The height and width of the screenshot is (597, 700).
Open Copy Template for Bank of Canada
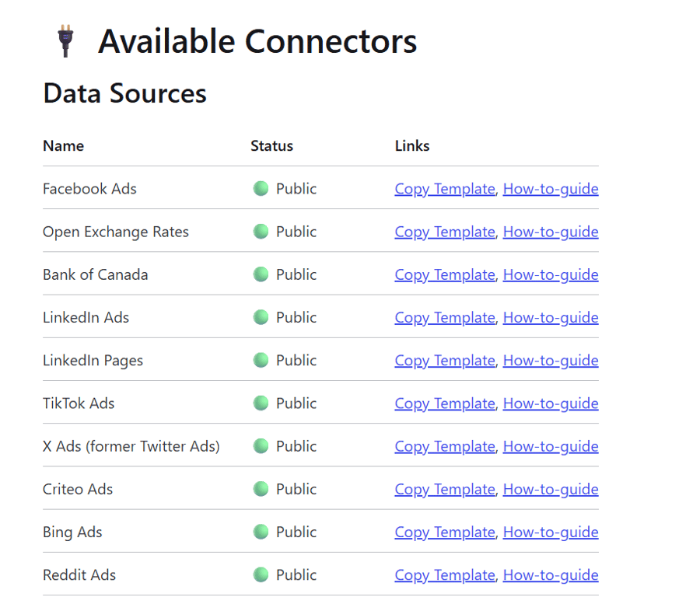445,275
